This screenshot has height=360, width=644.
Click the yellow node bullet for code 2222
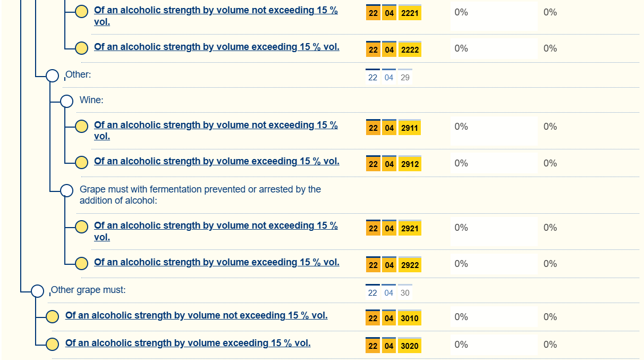click(81, 48)
